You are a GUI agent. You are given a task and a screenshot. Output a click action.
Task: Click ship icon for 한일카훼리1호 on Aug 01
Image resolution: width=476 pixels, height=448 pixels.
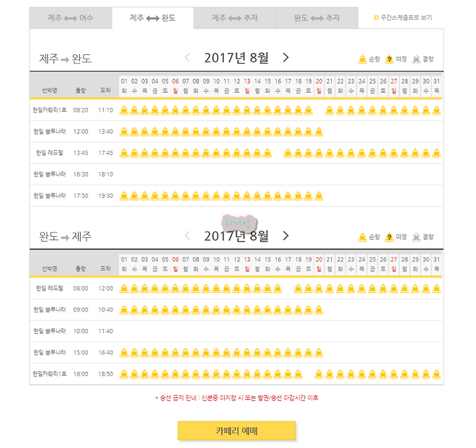(x=124, y=111)
